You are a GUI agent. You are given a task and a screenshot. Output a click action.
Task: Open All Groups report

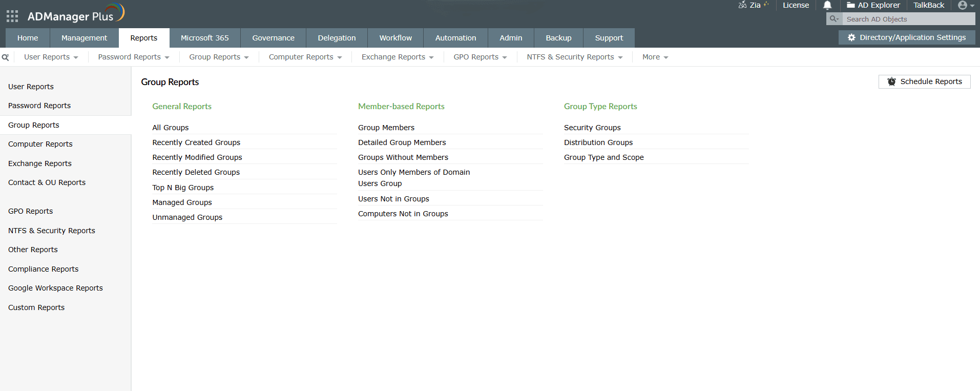pos(171,128)
